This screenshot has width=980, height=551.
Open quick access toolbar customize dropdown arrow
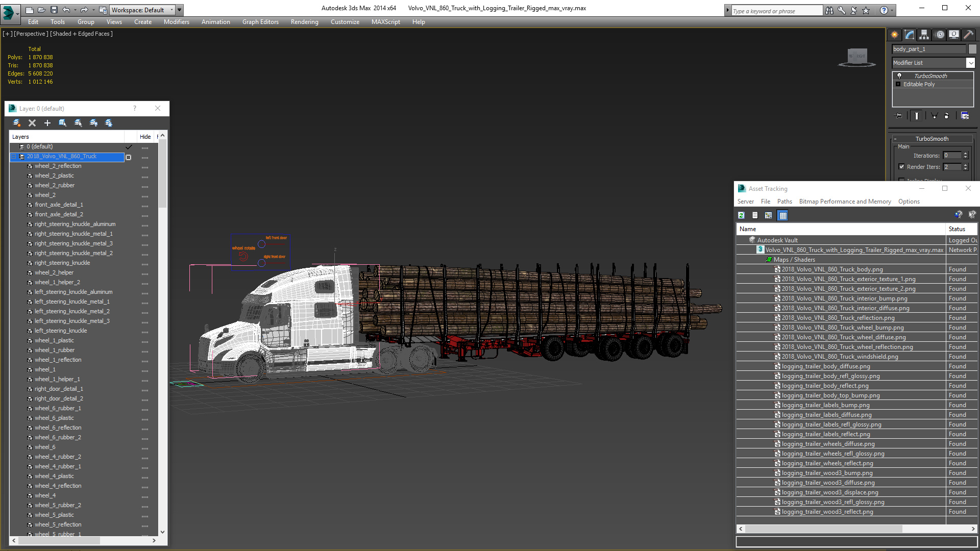tap(179, 10)
